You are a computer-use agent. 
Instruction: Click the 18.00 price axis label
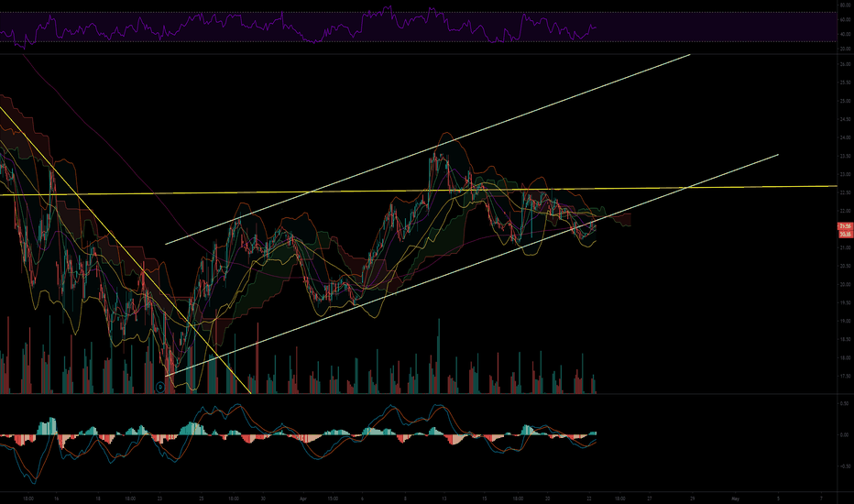pos(845,358)
